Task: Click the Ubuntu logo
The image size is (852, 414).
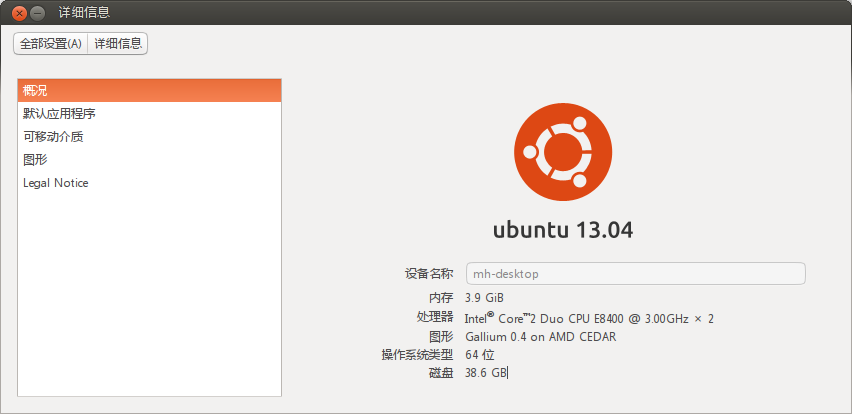Action: click(563, 152)
